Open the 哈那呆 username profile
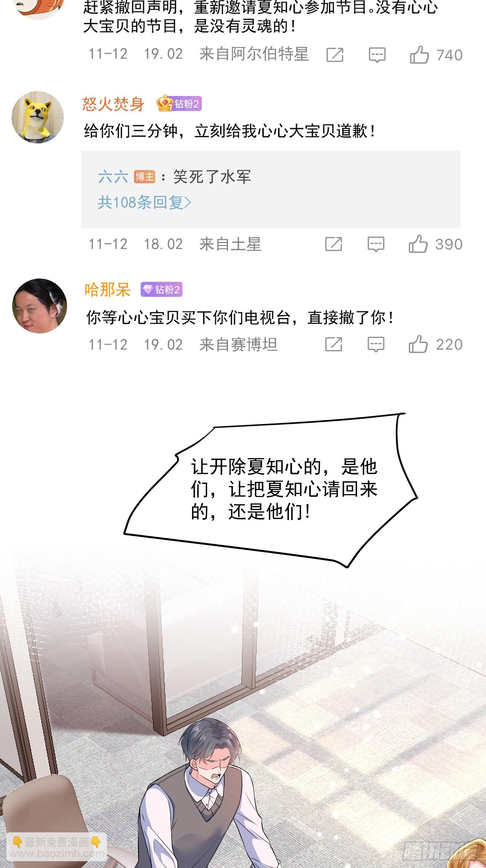The height and width of the screenshot is (868, 486). tap(108, 289)
